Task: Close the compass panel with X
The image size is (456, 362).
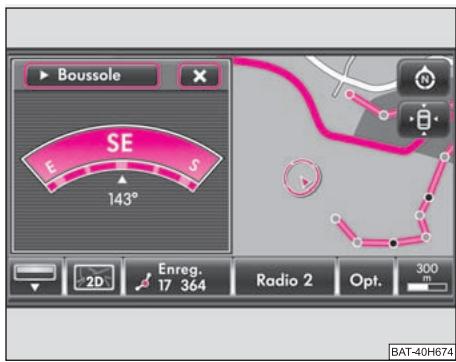Action: (199, 76)
